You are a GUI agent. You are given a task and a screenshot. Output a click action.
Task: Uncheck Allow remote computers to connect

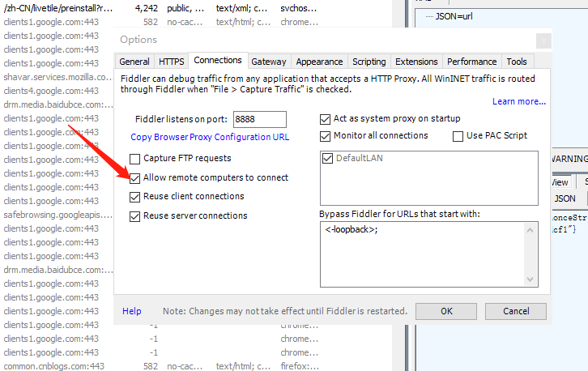[134, 178]
